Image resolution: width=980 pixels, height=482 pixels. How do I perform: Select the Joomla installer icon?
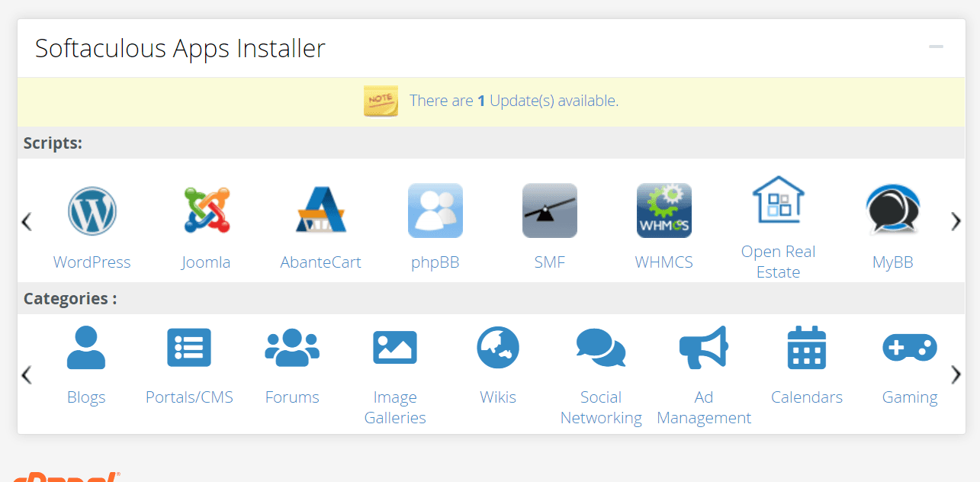point(206,210)
